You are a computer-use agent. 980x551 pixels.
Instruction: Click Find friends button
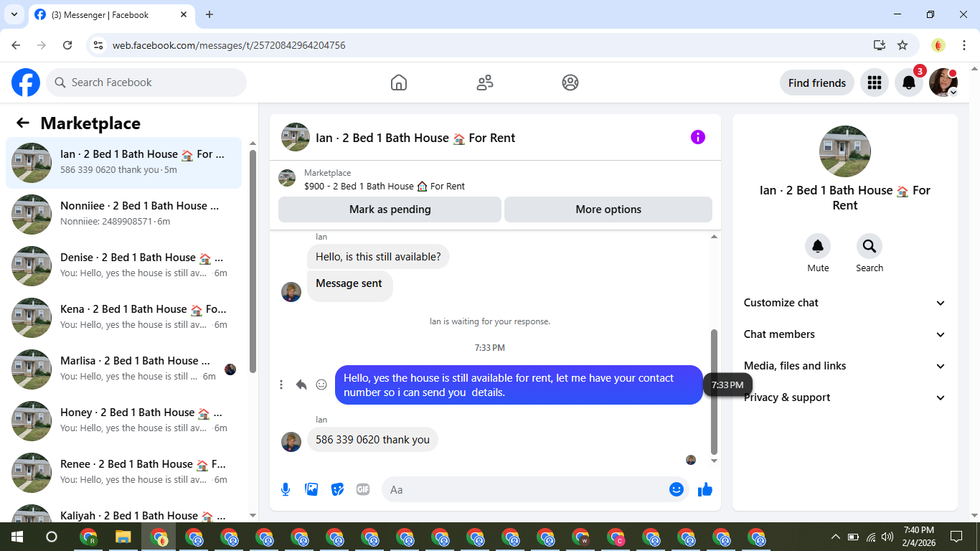tap(816, 83)
